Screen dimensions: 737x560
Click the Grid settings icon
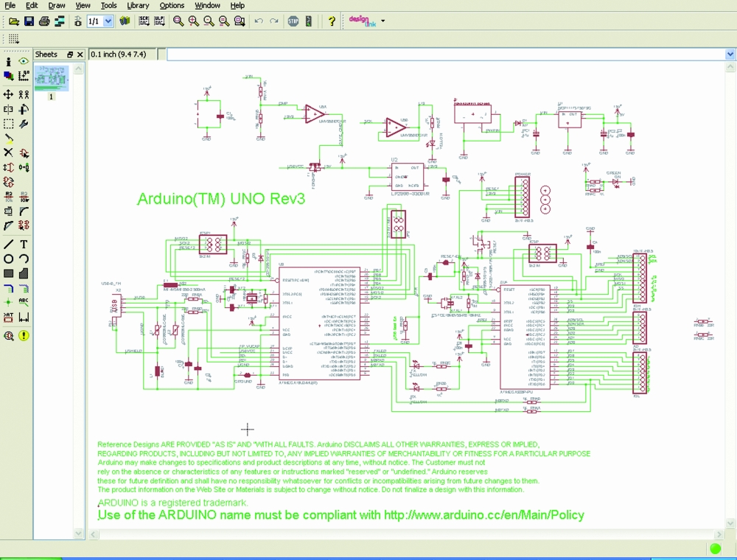(13, 39)
